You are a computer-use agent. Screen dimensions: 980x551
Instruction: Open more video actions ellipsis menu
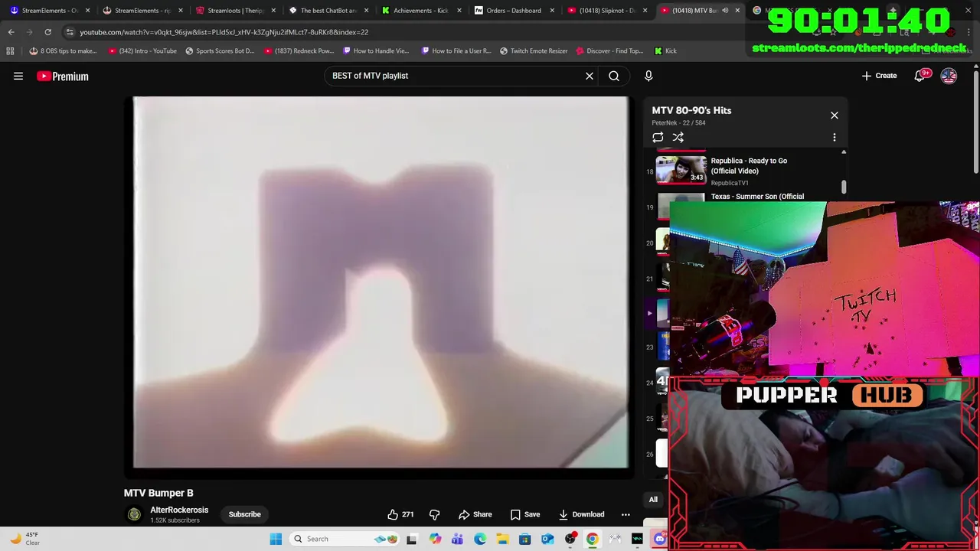click(x=626, y=514)
